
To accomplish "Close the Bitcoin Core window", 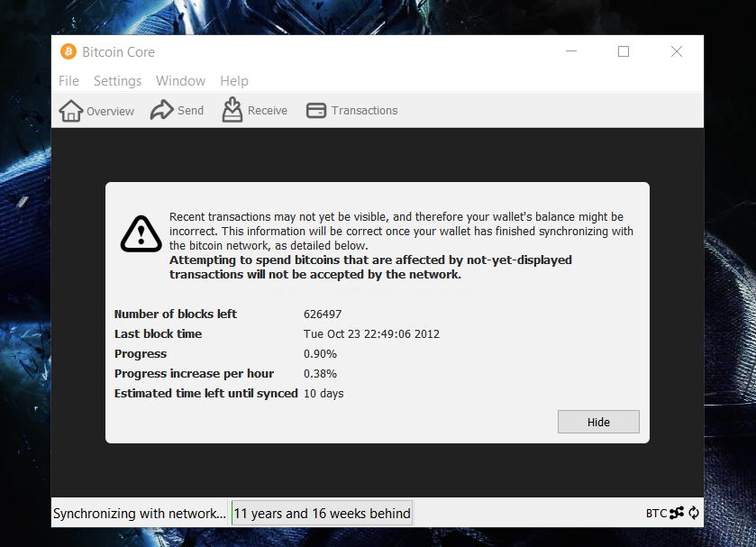I will point(677,51).
